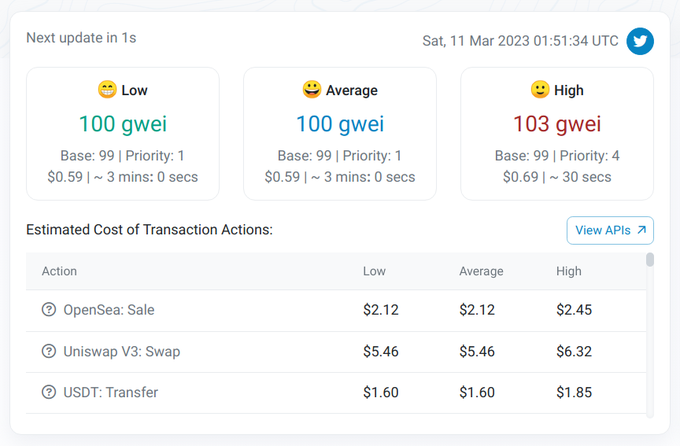
Task: Click the Uniswap V3 Swap help icon
Action: click(49, 351)
